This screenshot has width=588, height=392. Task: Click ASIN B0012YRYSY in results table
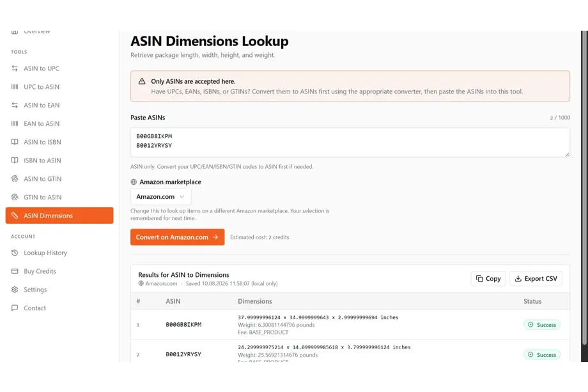click(x=183, y=354)
